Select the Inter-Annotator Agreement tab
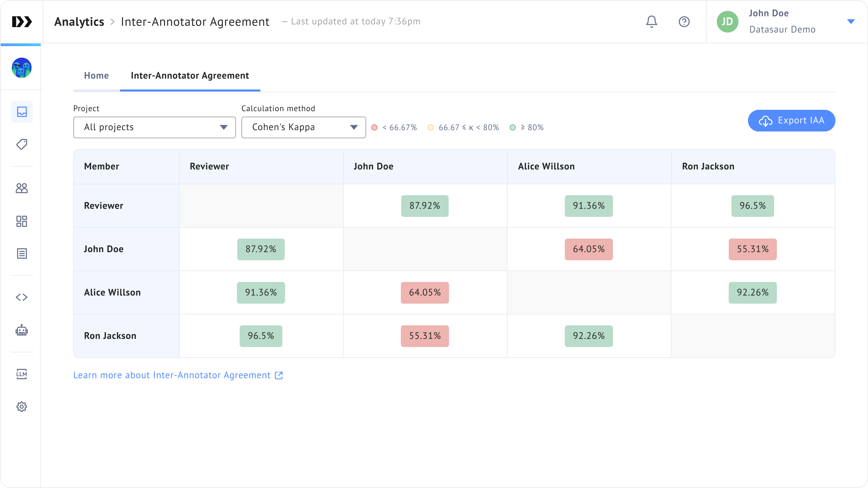Image resolution: width=868 pixels, height=488 pixels. (x=190, y=75)
